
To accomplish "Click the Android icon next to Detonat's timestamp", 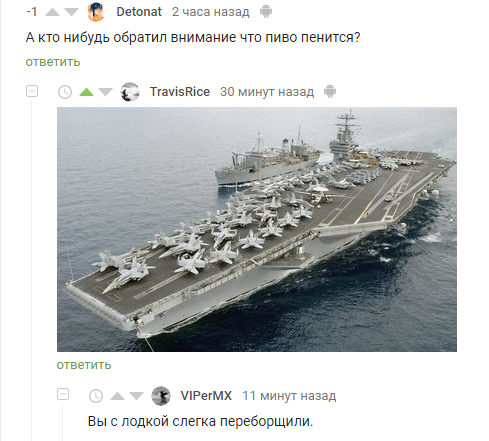I will click(266, 12).
